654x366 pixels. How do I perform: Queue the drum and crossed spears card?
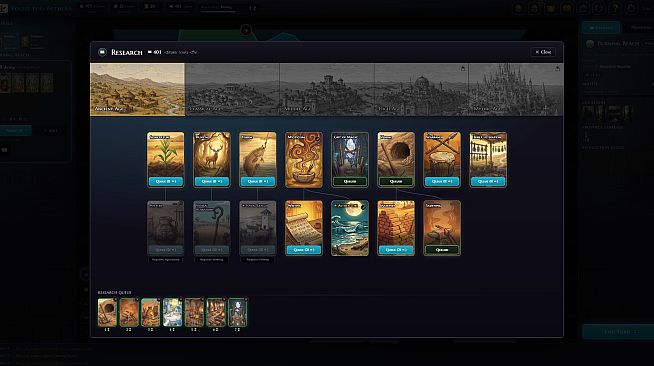click(x=442, y=181)
